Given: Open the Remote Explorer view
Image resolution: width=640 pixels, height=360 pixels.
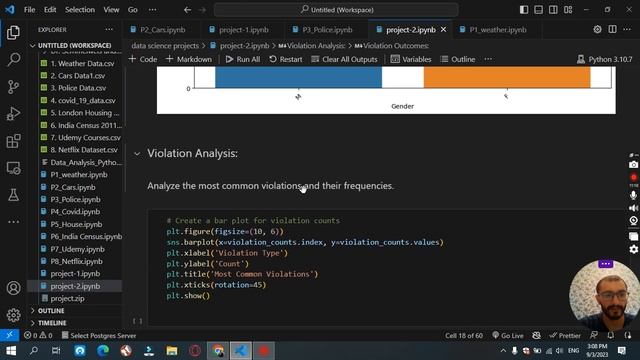Looking at the screenshot, I should 13,168.
